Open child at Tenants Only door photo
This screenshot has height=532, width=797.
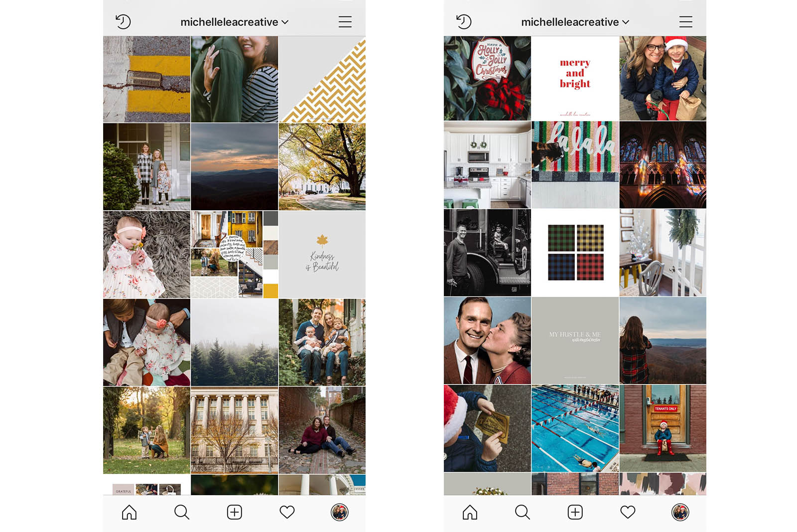pyautogui.click(x=663, y=428)
